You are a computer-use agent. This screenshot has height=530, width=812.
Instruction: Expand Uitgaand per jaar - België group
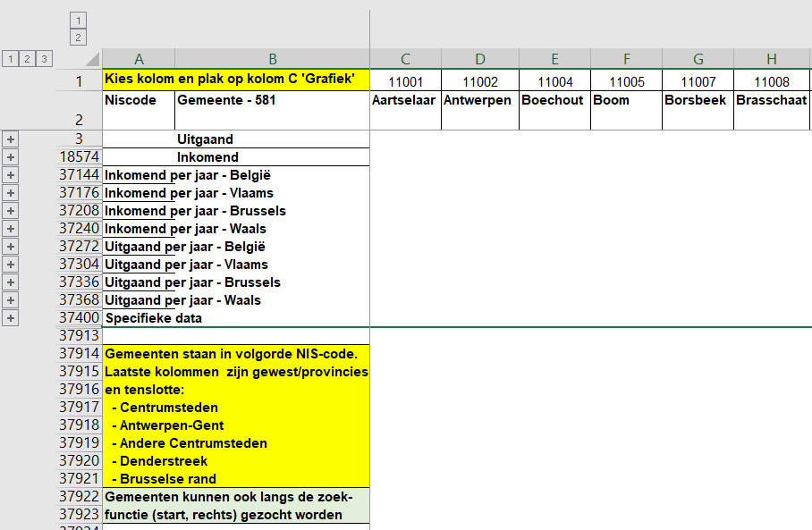point(11,247)
